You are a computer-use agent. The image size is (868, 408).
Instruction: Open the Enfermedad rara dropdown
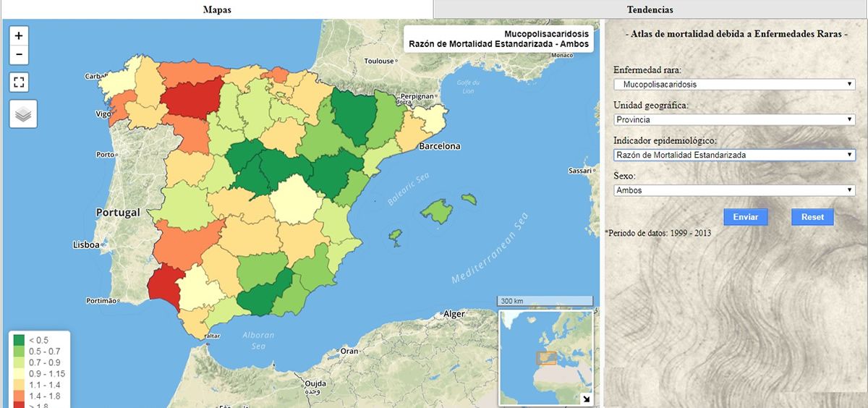(x=734, y=85)
